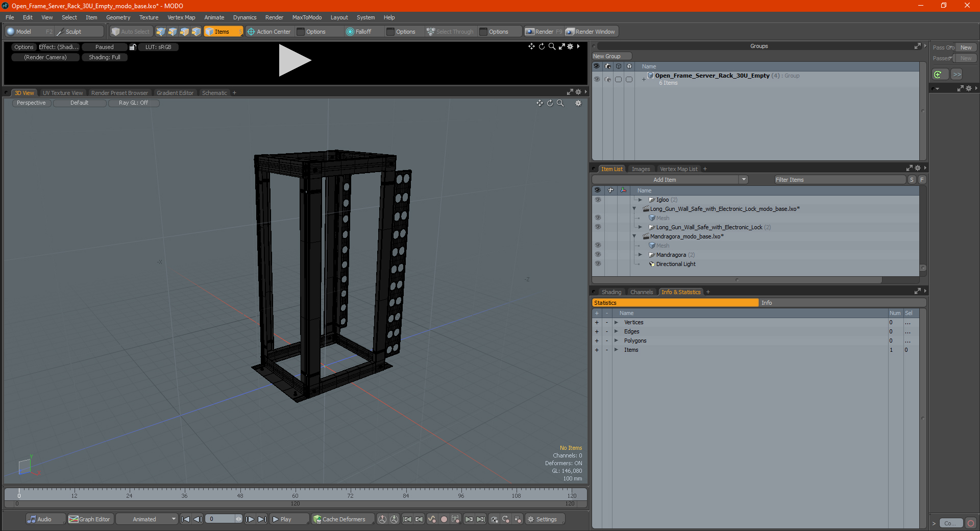Expand Igloo tree item
This screenshot has height=531, width=980.
coord(640,200)
